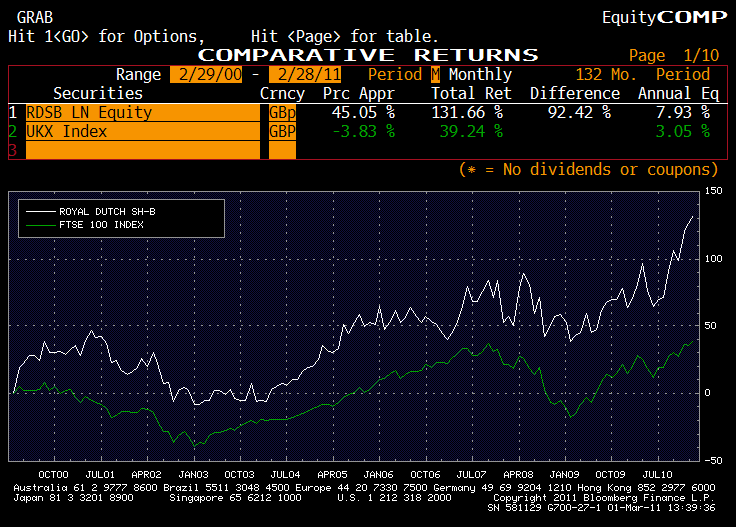Click the Total Ret column header
The image size is (736, 527).
point(471,93)
